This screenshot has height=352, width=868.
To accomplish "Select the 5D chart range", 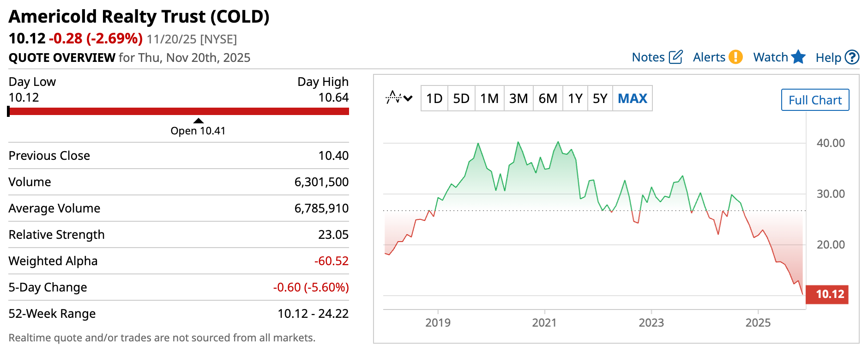I will click(461, 98).
